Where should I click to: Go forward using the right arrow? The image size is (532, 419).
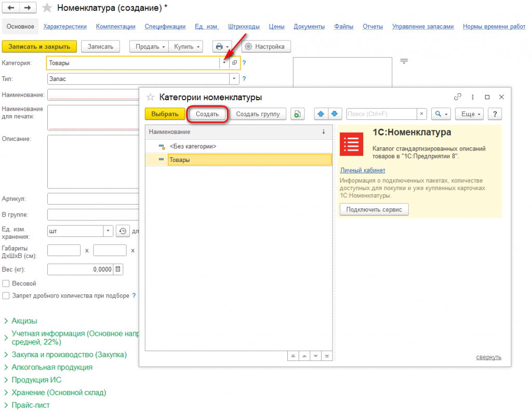(x=28, y=7)
